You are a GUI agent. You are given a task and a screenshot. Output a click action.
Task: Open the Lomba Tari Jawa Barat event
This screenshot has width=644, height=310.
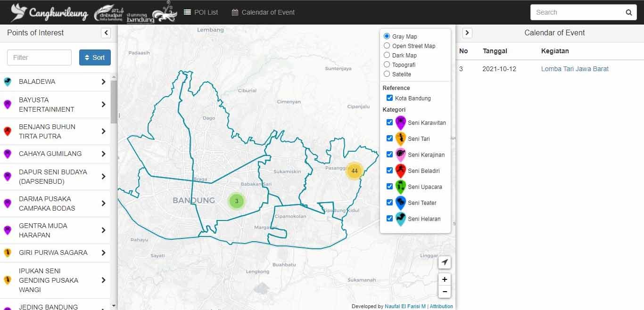point(575,69)
